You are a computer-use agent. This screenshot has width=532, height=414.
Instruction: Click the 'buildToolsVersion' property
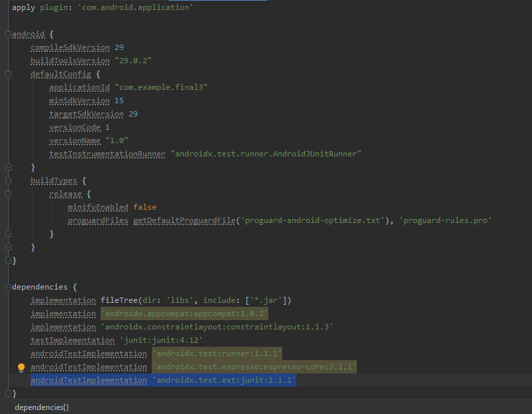click(x=70, y=61)
